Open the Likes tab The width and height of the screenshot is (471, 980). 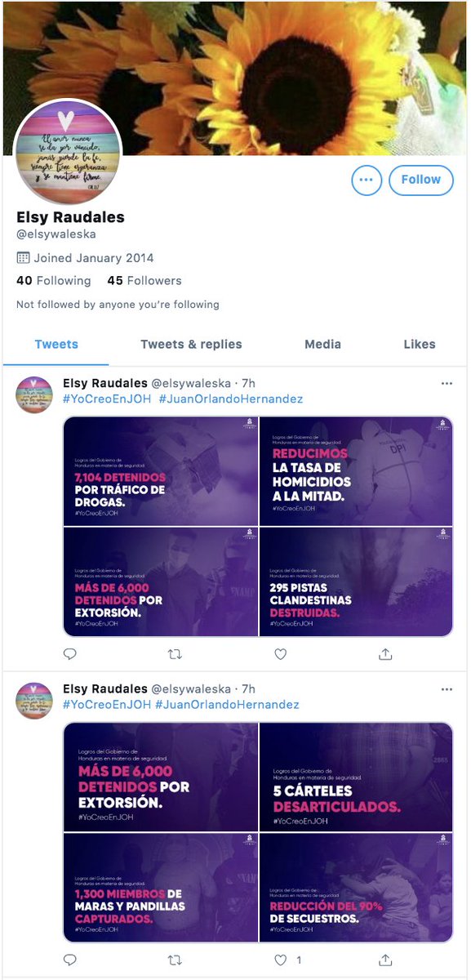(420, 345)
